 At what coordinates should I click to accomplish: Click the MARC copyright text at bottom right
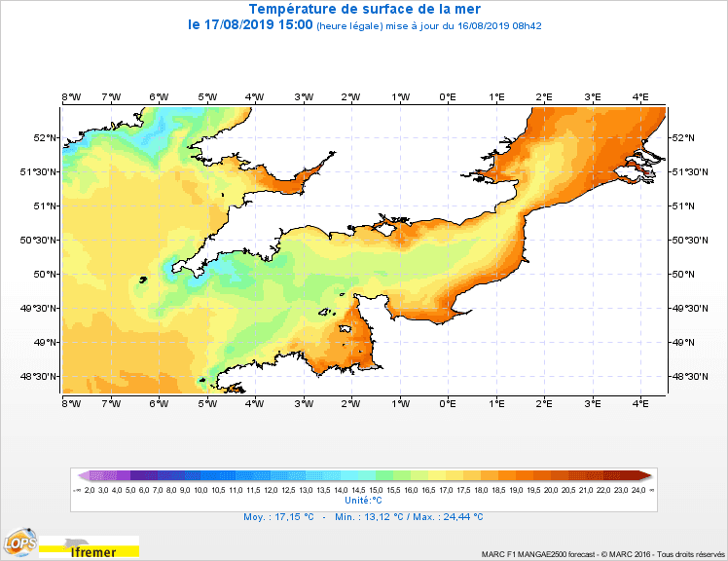pos(601,554)
